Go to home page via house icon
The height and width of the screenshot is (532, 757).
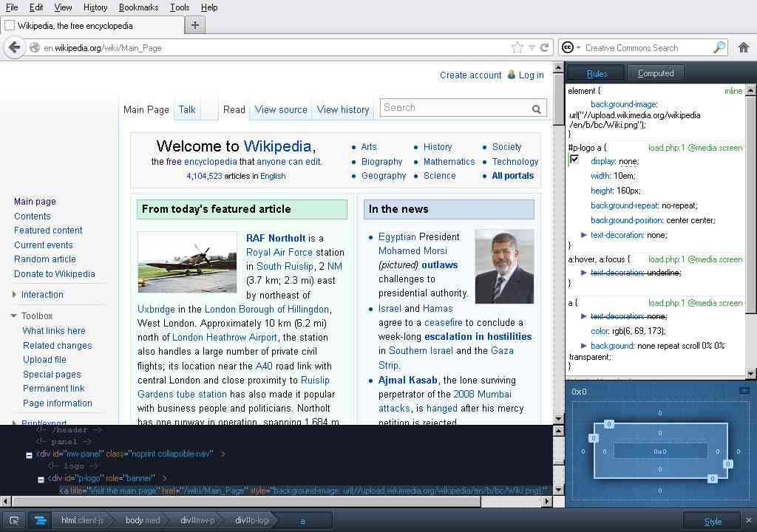pos(744,47)
